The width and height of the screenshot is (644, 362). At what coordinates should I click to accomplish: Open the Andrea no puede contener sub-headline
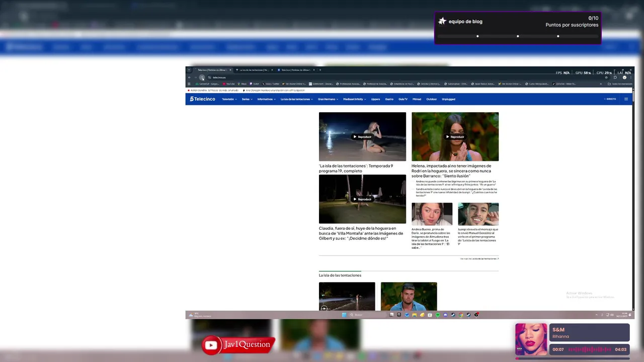click(x=456, y=183)
